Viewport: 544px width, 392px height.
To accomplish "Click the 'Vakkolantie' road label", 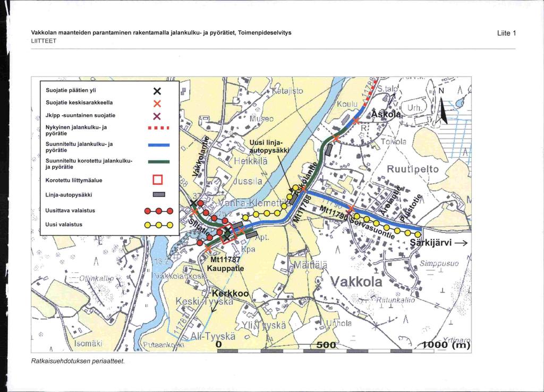I will click(201, 157).
